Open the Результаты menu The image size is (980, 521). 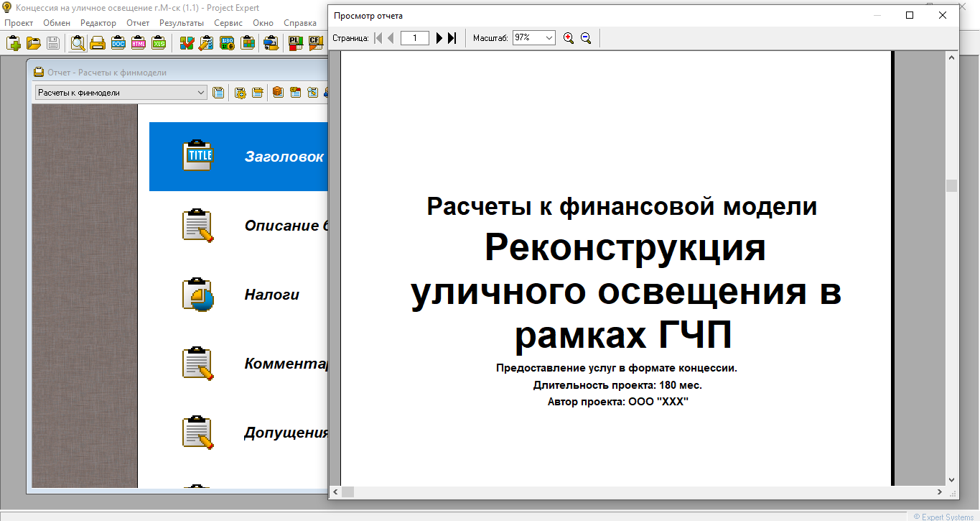[182, 23]
